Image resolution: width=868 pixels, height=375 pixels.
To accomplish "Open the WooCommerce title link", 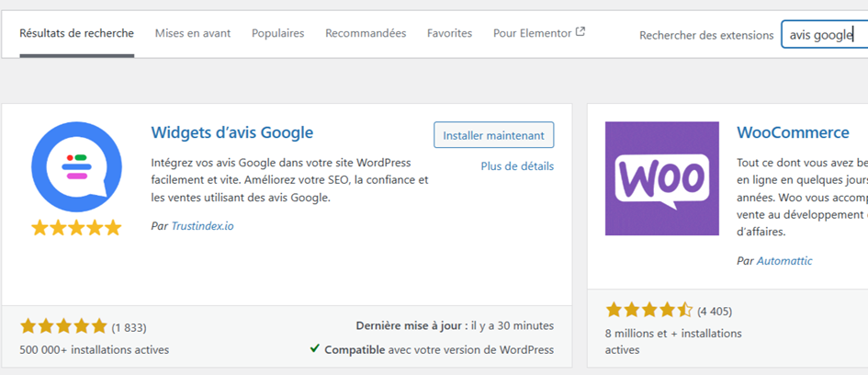I will (793, 133).
